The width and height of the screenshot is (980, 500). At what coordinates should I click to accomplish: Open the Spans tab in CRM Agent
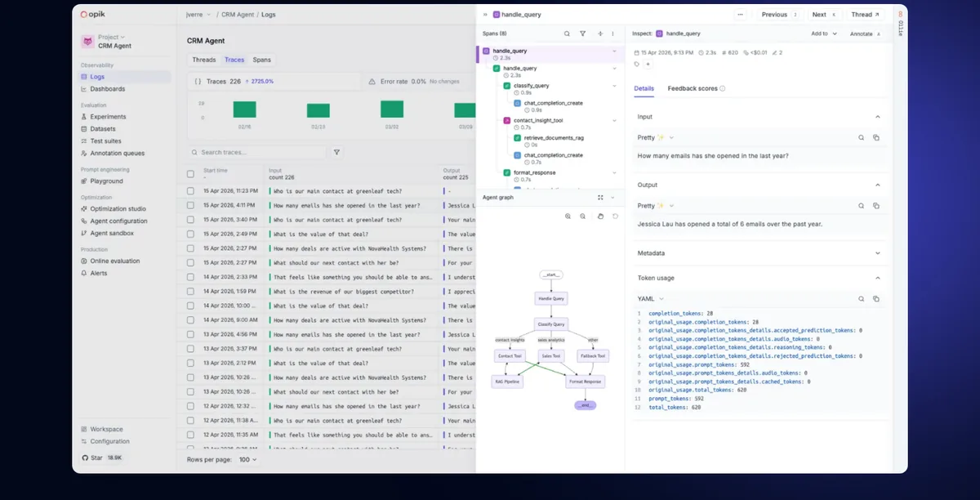[x=261, y=60]
